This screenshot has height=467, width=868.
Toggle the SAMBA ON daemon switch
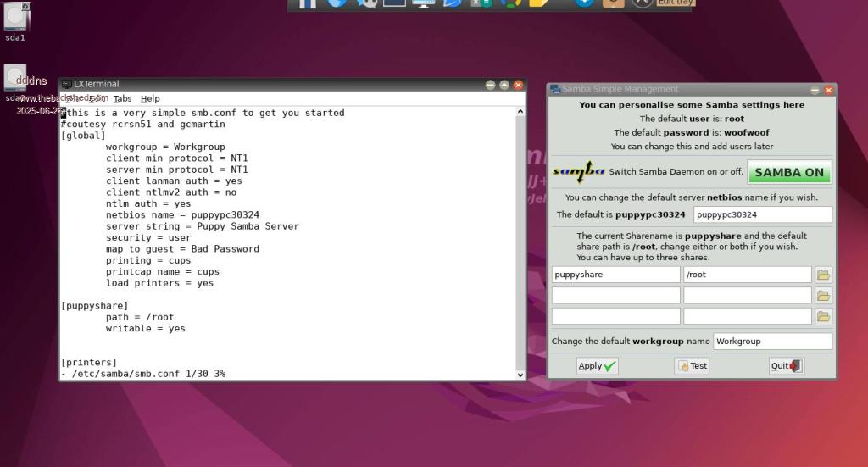click(788, 172)
